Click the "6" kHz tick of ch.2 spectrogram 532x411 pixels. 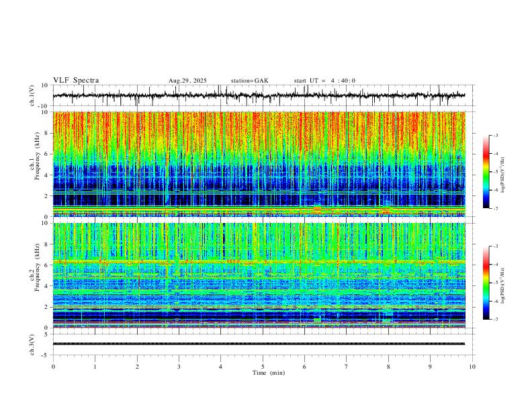[x=46, y=265]
